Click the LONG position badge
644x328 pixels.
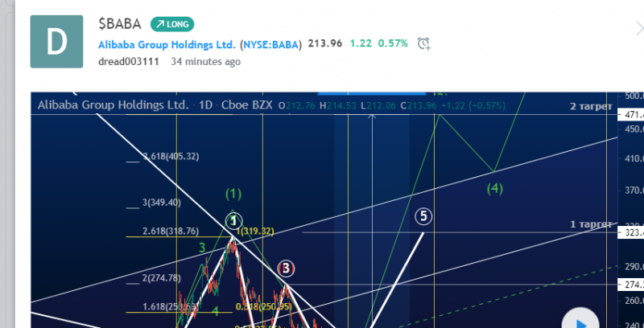tap(172, 25)
